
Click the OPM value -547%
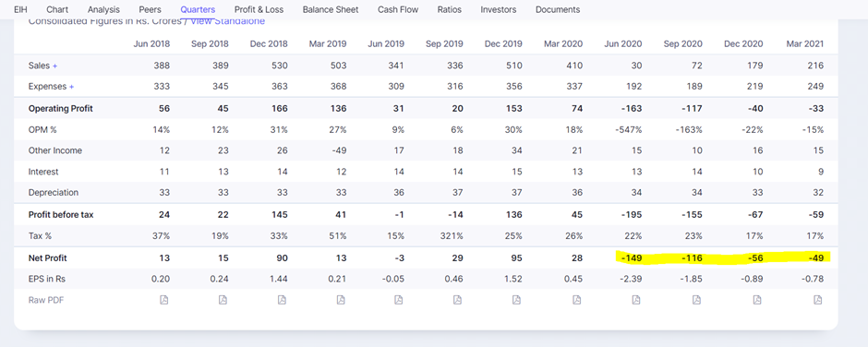[x=630, y=129]
